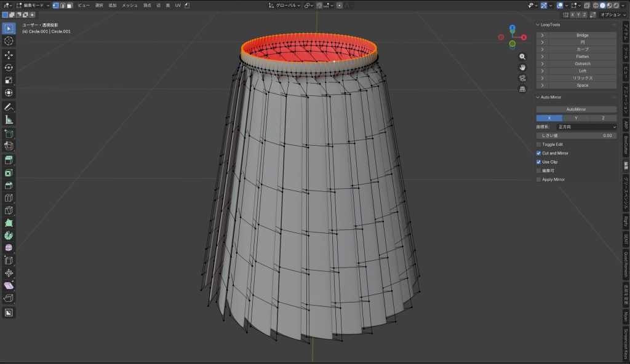Pick the Measure tool
This screenshot has width=630, height=364.
pos(9,119)
